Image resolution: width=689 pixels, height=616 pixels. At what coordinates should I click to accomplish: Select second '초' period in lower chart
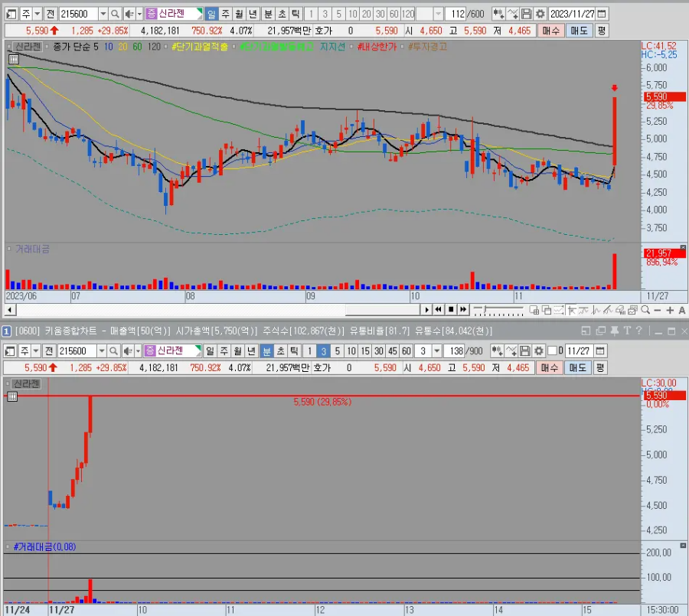tap(280, 351)
